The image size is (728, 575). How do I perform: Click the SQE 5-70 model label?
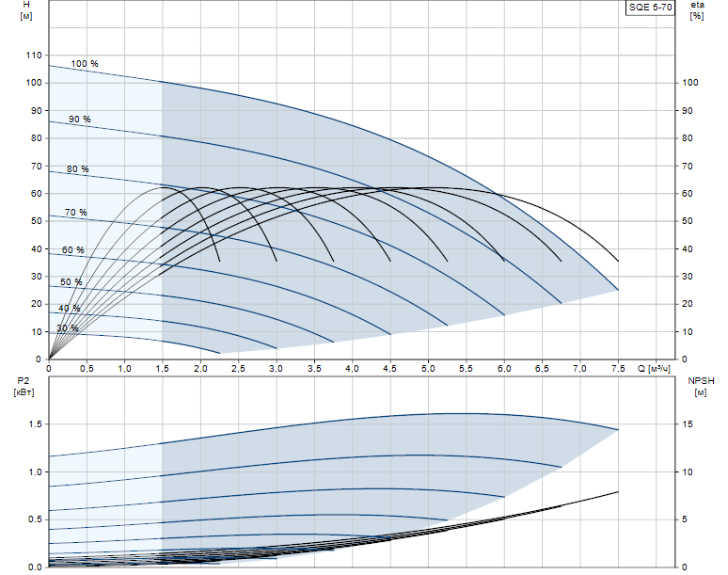point(650,8)
